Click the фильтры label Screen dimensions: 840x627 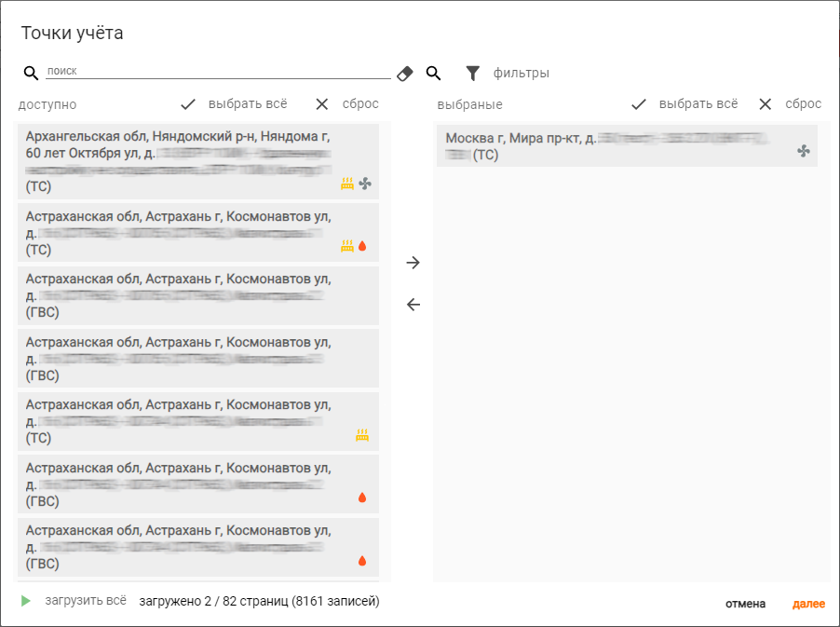(522, 73)
